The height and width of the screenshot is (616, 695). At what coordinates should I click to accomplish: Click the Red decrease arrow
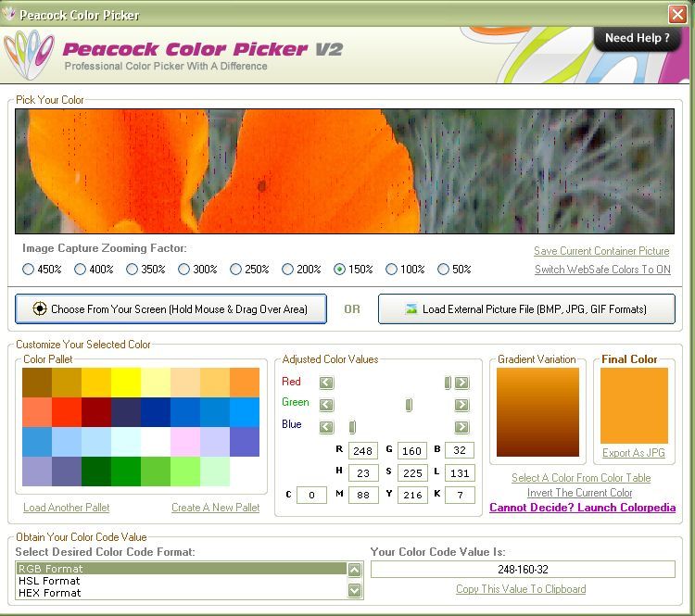point(326,383)
